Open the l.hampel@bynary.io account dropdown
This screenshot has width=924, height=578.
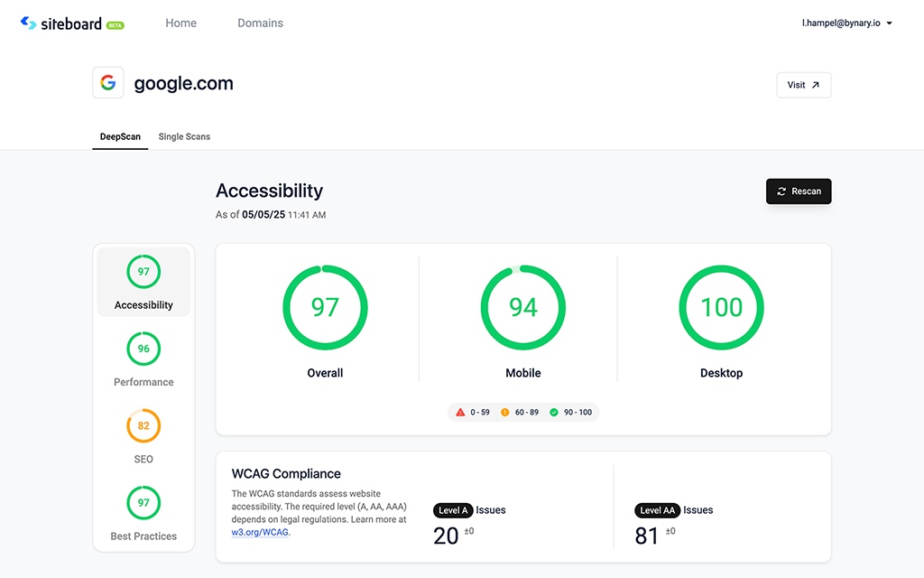[846, 23]
